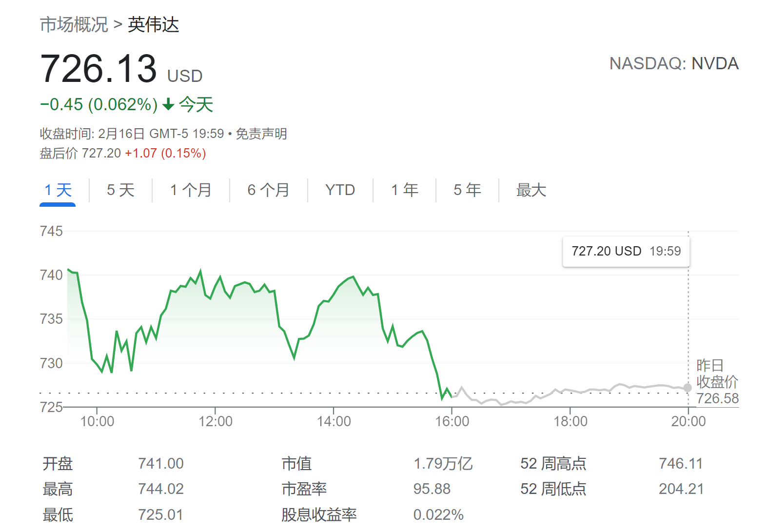Click the +1.07 (0.15%) after-hours change

pos(165,153)
